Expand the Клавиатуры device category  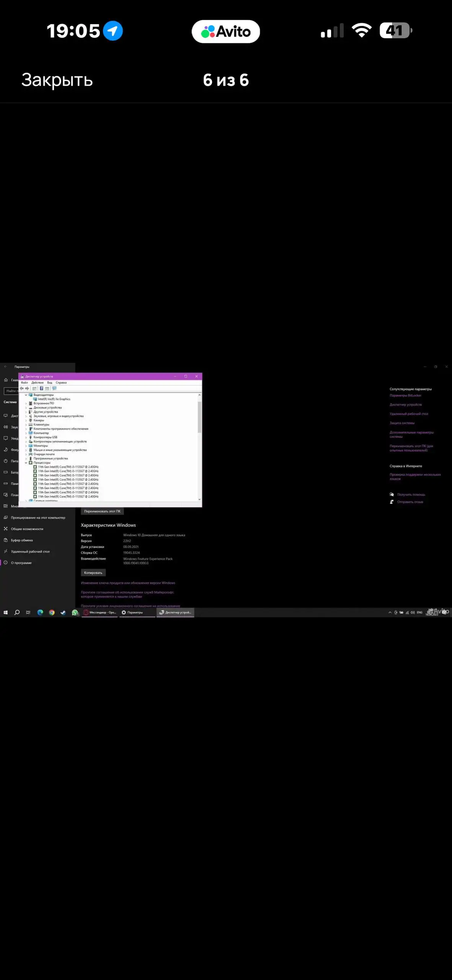(26, 425)
